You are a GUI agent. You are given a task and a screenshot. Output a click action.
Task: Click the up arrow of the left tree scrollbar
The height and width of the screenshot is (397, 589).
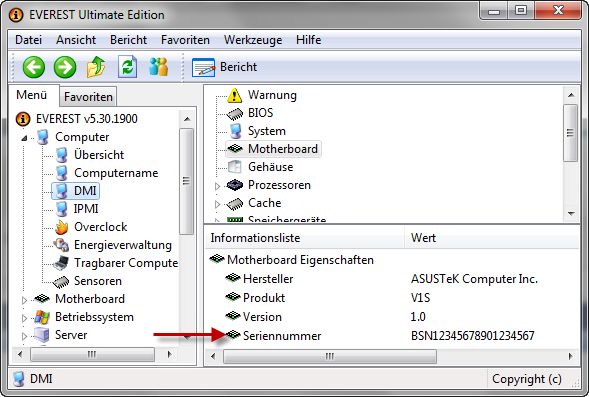[187, 119]
